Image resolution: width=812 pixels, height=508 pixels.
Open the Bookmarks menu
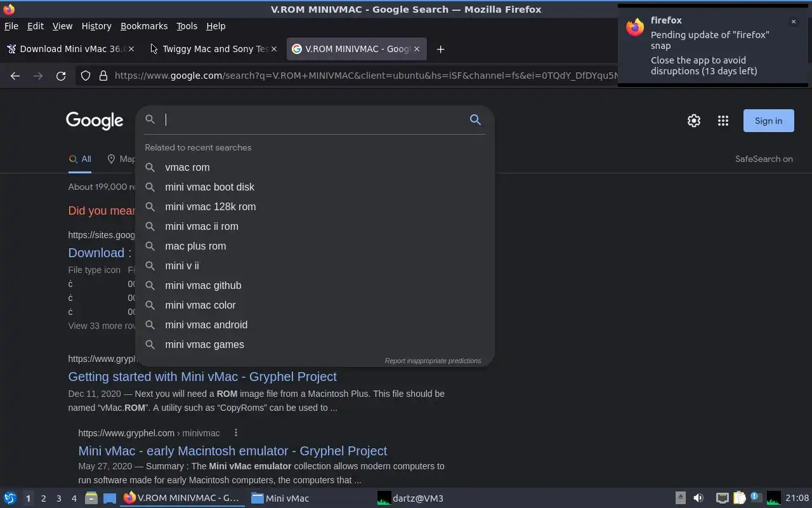click(x=144, y=26)
